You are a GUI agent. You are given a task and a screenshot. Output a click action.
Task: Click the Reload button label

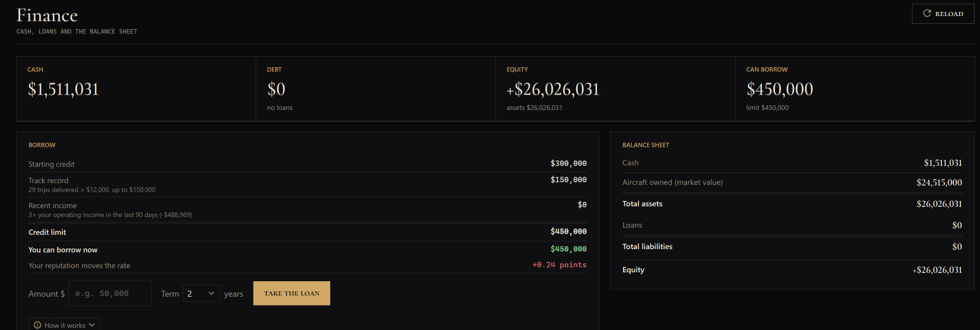pyautogui.click(x=949, y=14)
